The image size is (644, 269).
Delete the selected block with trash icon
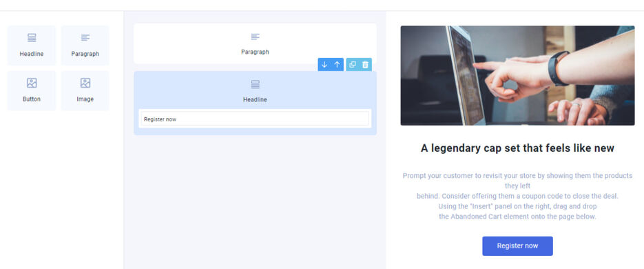tap(365, 65)
